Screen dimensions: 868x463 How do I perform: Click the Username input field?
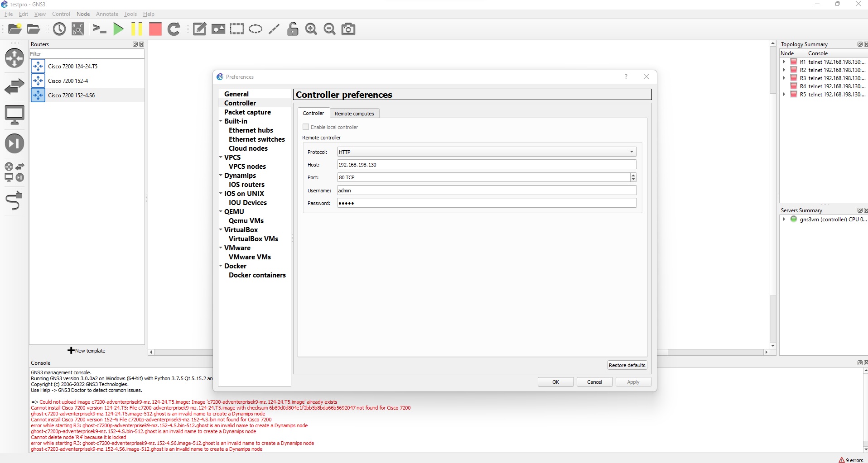(x=487, y=191)
